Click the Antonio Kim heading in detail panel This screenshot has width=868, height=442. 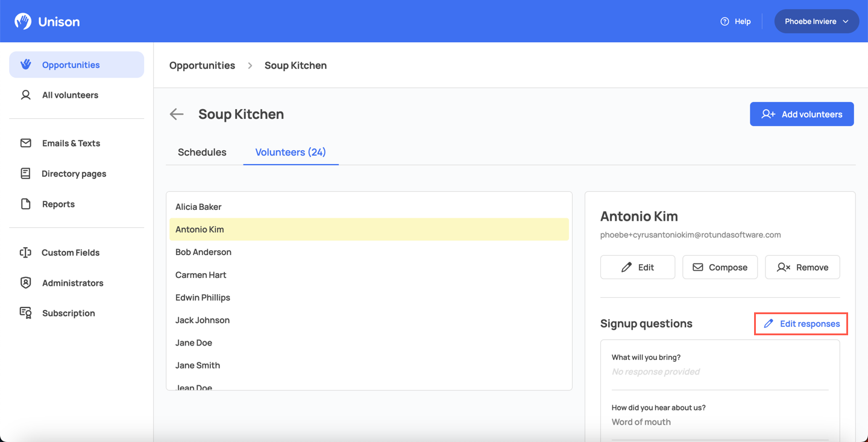[x=639, y=216]
